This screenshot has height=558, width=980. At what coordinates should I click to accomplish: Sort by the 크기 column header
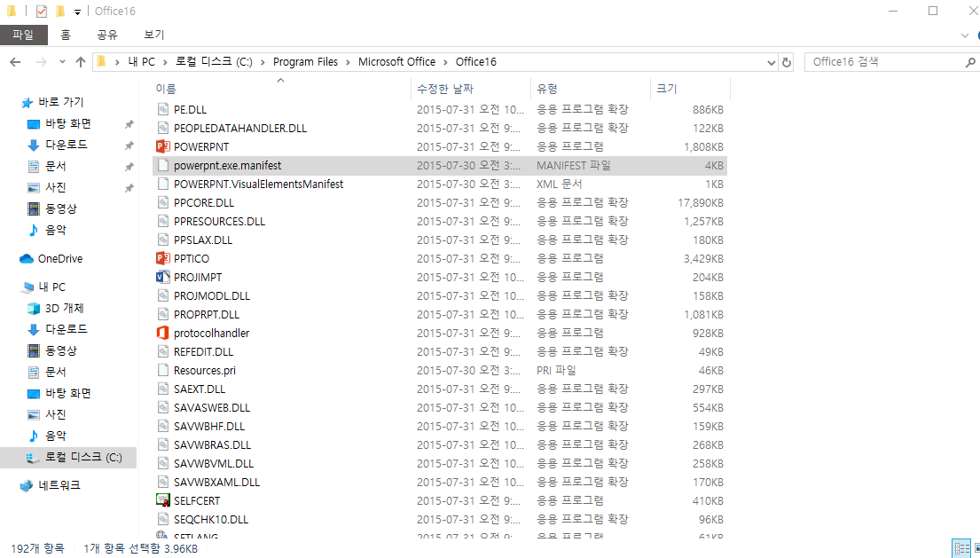(690, 89)
